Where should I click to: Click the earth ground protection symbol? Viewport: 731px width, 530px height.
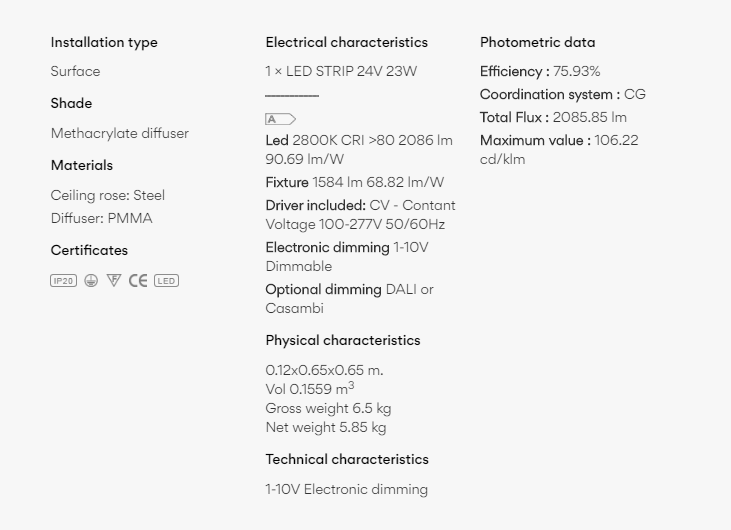pos(91,281)
